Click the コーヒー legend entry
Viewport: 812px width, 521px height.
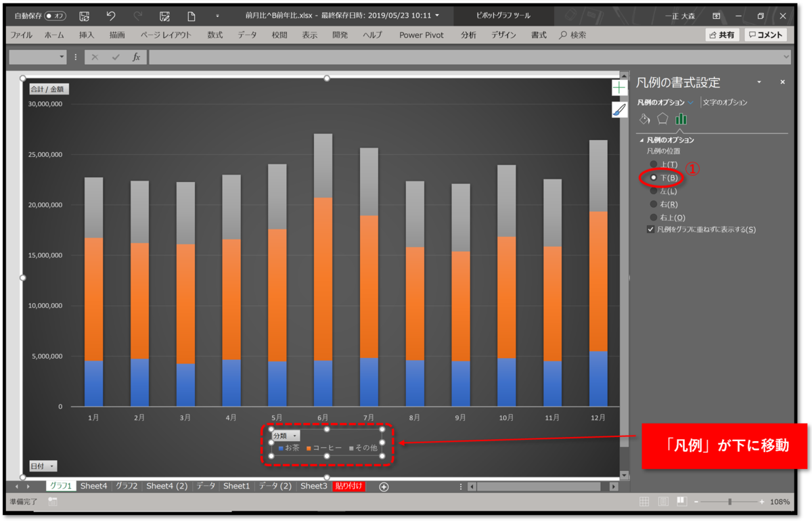(x=324, y=448)
